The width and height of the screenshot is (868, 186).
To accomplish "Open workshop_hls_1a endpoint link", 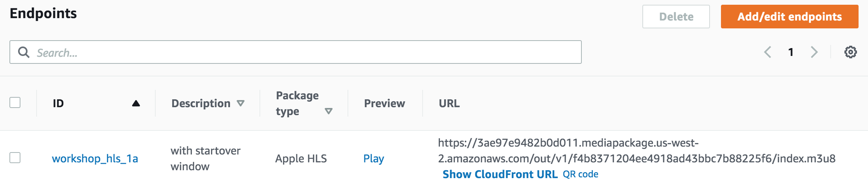I will tap(95, 158).
